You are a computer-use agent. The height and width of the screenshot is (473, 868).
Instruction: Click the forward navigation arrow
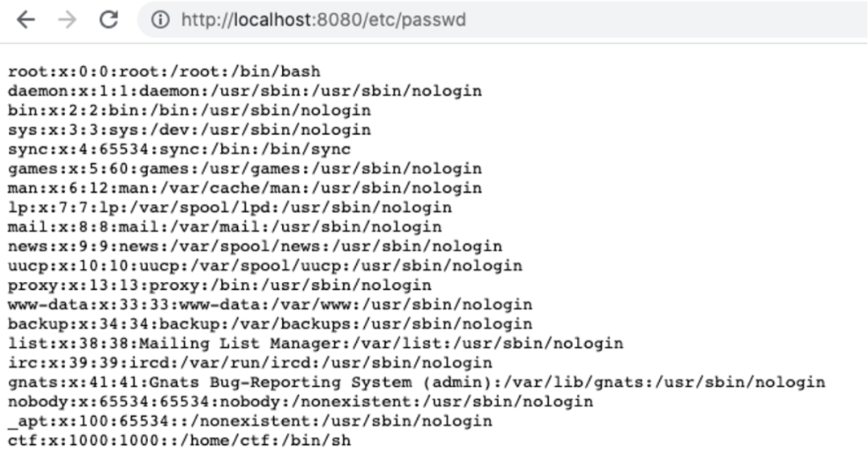[x=67, y=20]
